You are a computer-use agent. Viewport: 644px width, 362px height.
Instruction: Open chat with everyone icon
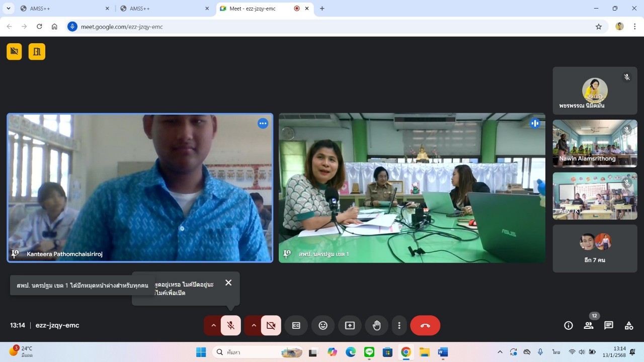point(609,325)
